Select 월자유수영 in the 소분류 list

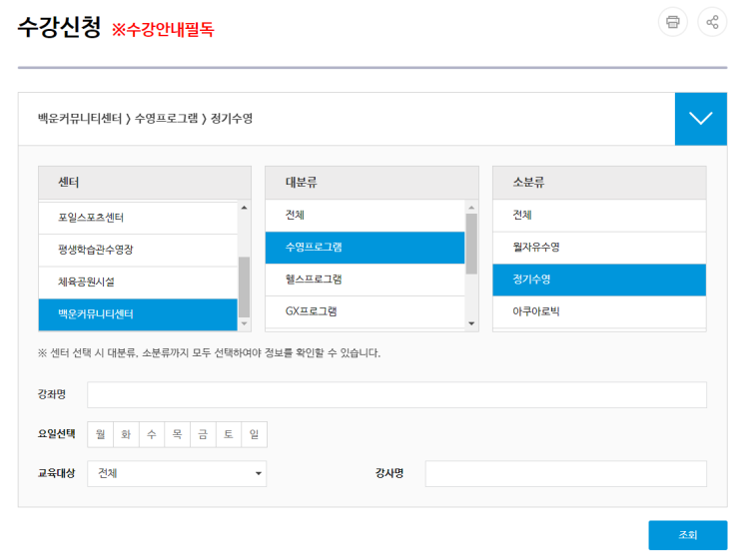(x=599, y=248)
